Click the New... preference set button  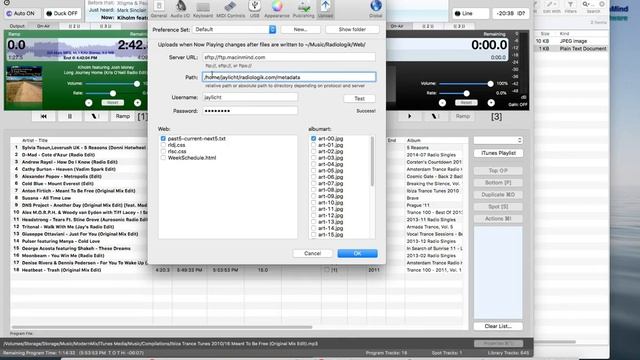pos(300,29)
